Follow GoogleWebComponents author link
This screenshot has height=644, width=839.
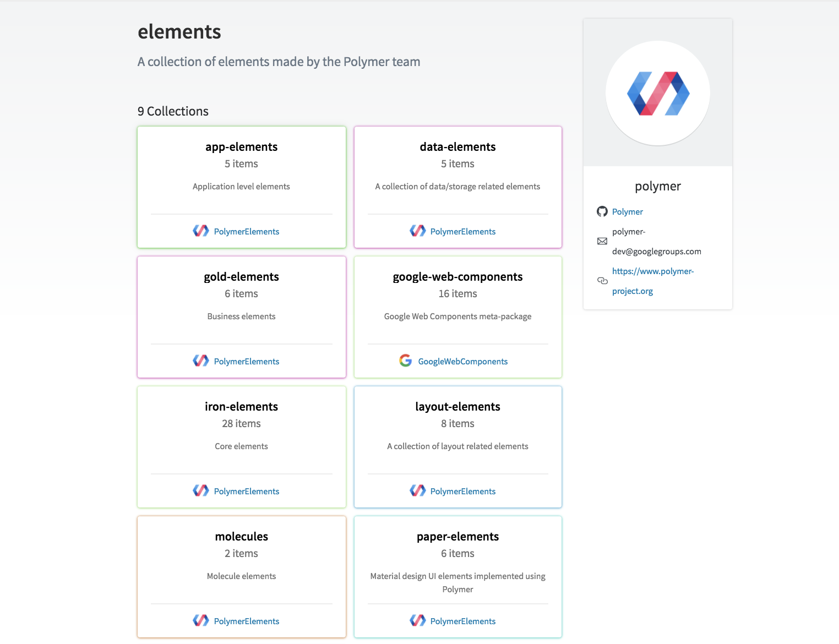click(463, 362)
